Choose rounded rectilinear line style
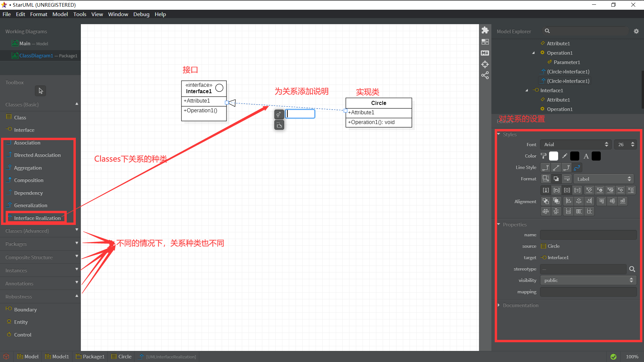The height and width of the screenshot is (362, 644). [x=567, y=168]
